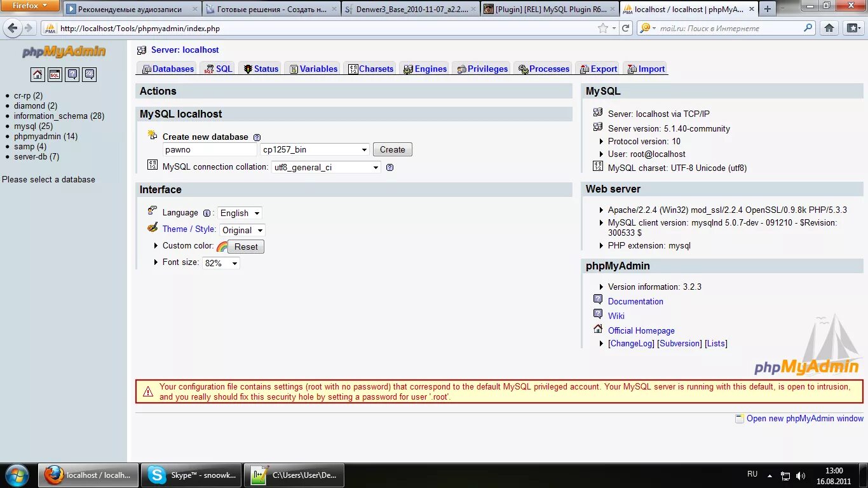Select the information_schema database
868x488 pixels.
(x=59, y=116)
